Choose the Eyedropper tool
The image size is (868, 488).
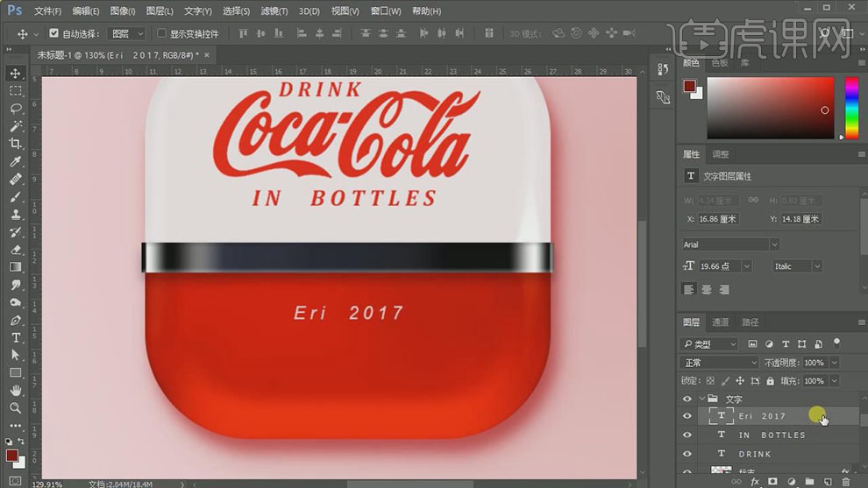click(x=16, y=161)
